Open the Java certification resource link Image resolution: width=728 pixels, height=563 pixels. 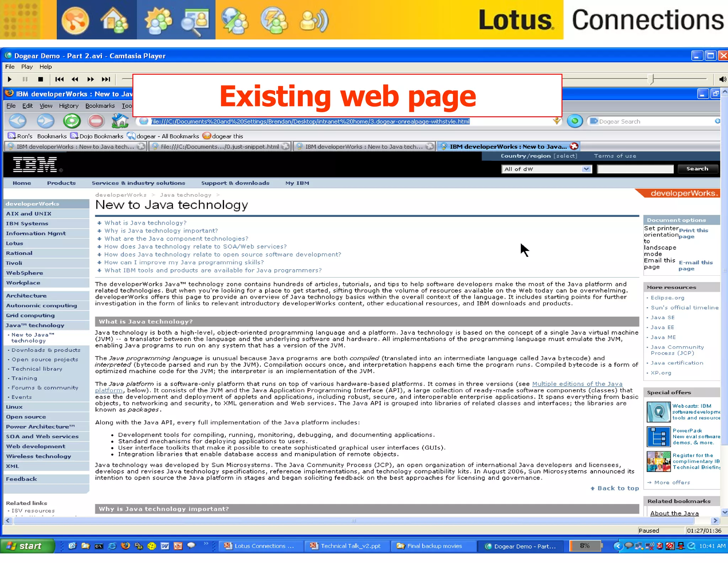pos(677,363)
